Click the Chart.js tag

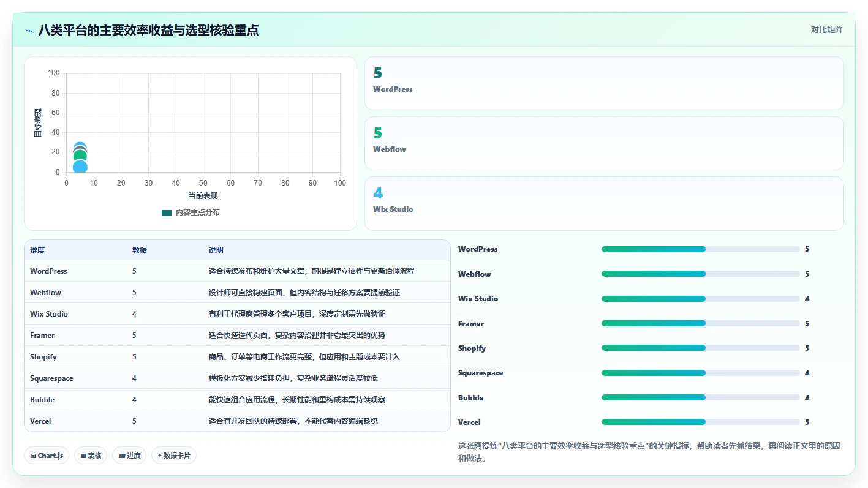tap(47, 456)
